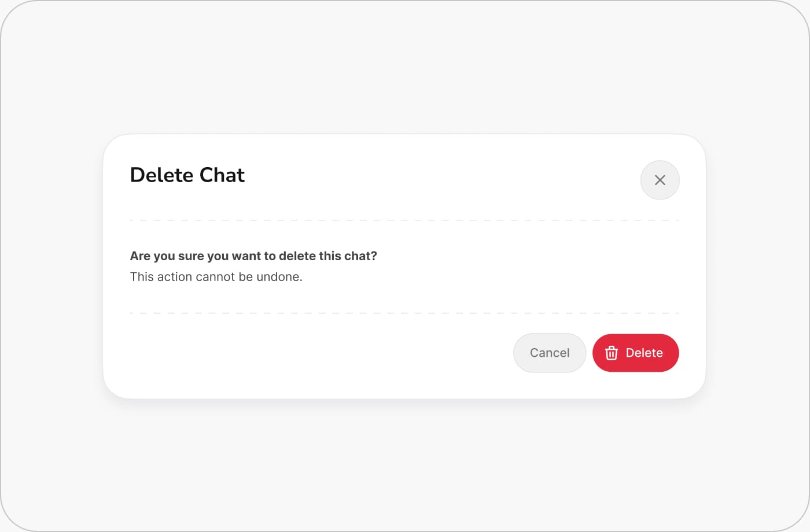Click the trash can icon
The image size is (810, 532).
pyautogui.click(x=611, y=353)
